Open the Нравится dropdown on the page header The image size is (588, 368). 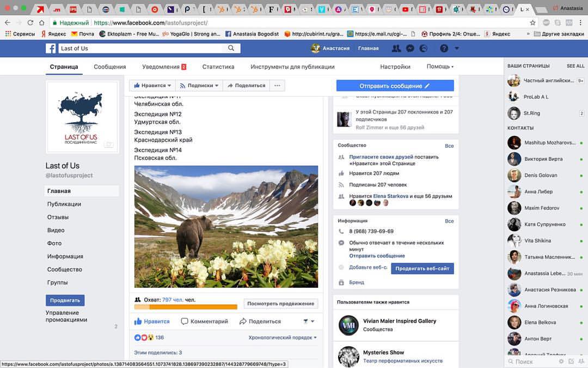(x=152, y=86)
